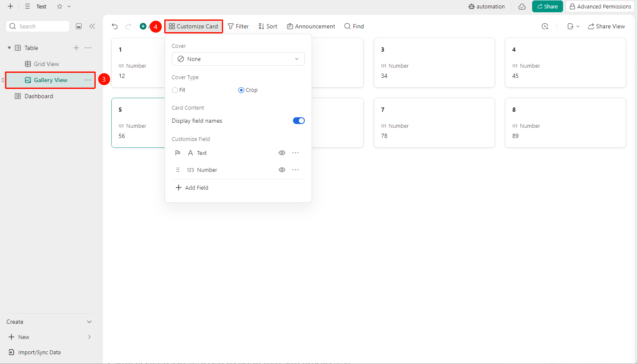Click Find in the toolbar
The width and height of the screenshot is (638, 364).
354,26
